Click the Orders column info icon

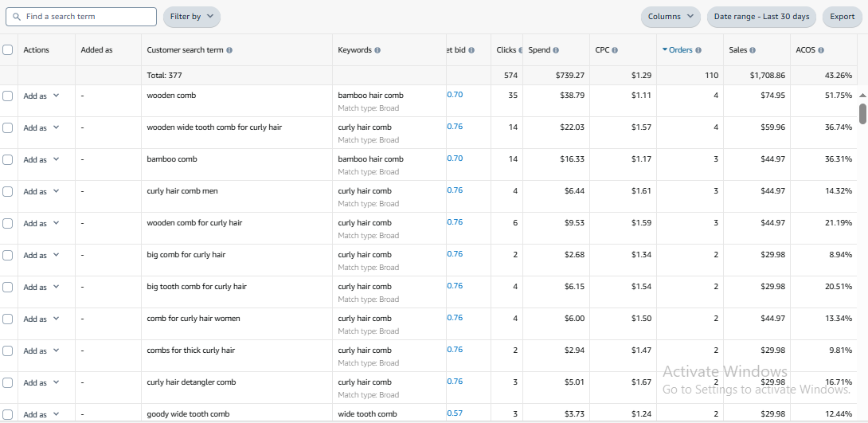tap(698, 50)
